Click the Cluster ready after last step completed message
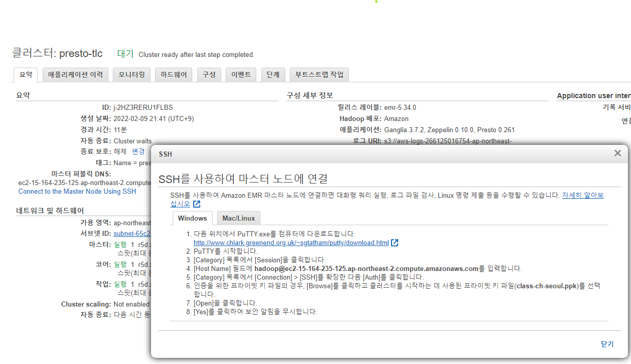The image size is (631, 364). pos(196,55)
